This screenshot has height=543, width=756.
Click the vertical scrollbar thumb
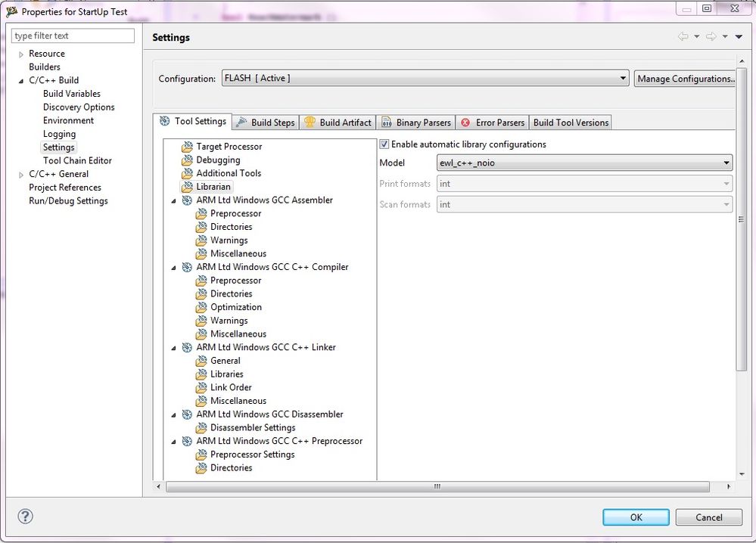tap(742, 219)
